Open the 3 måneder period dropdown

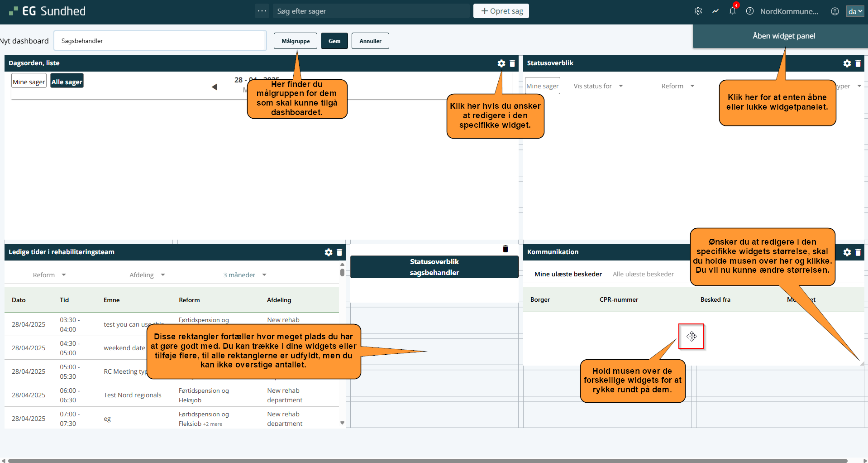coord(244,275)
